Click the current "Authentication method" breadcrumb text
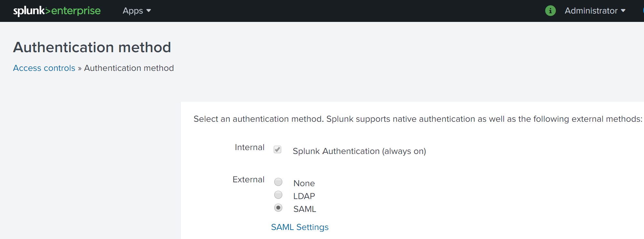 coord(129,68)
